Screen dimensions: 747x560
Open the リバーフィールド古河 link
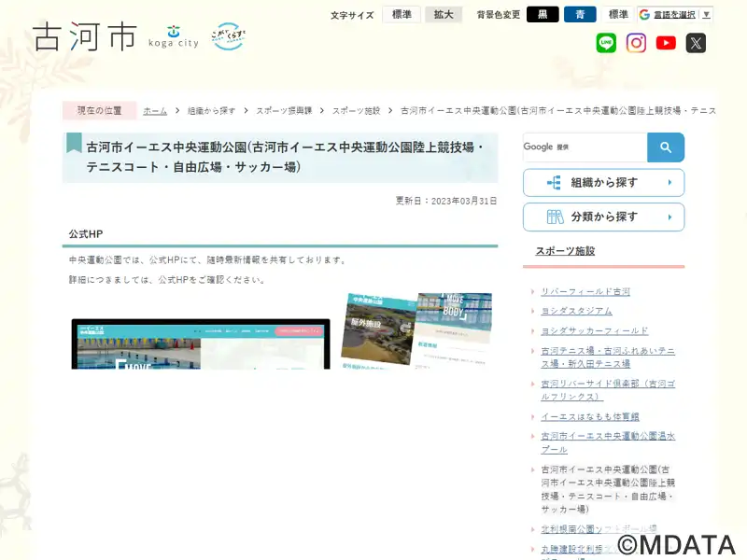(585, 291)
